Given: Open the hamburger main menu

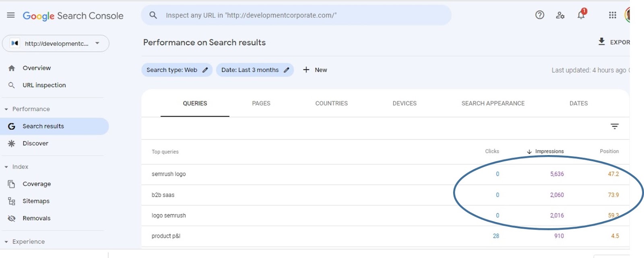Looking at the screenshot, I should 11,15.
